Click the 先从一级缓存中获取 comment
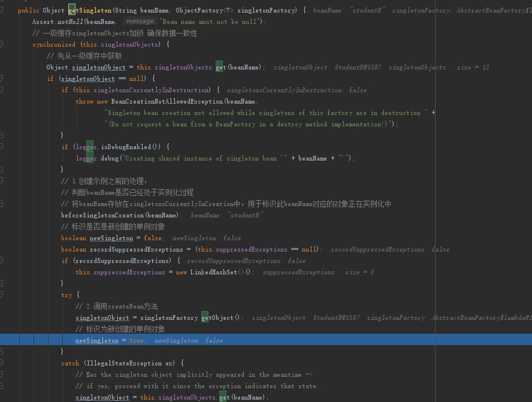The height and width of the screenshot is (402, 532). pyautogui.click(x=84, y=56)
